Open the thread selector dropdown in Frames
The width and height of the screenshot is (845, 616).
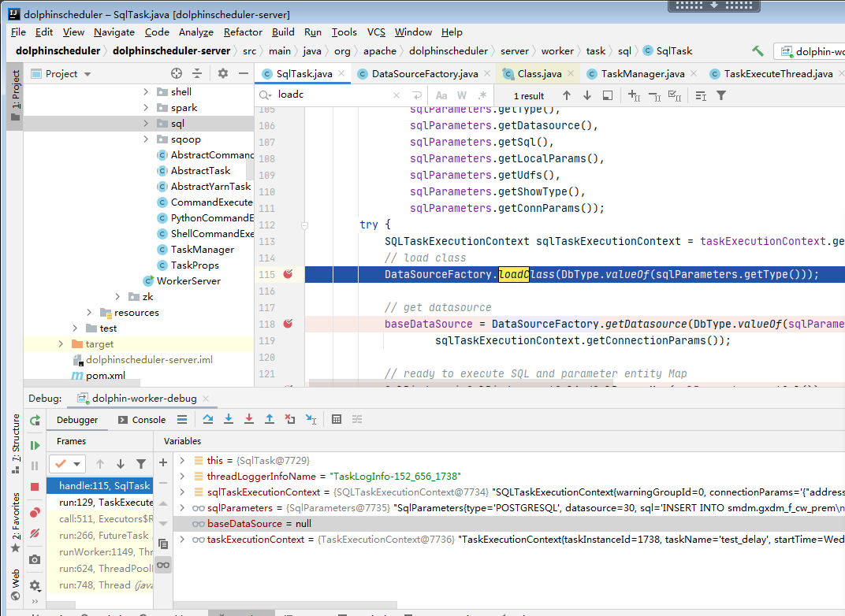[x=77, y=464]
